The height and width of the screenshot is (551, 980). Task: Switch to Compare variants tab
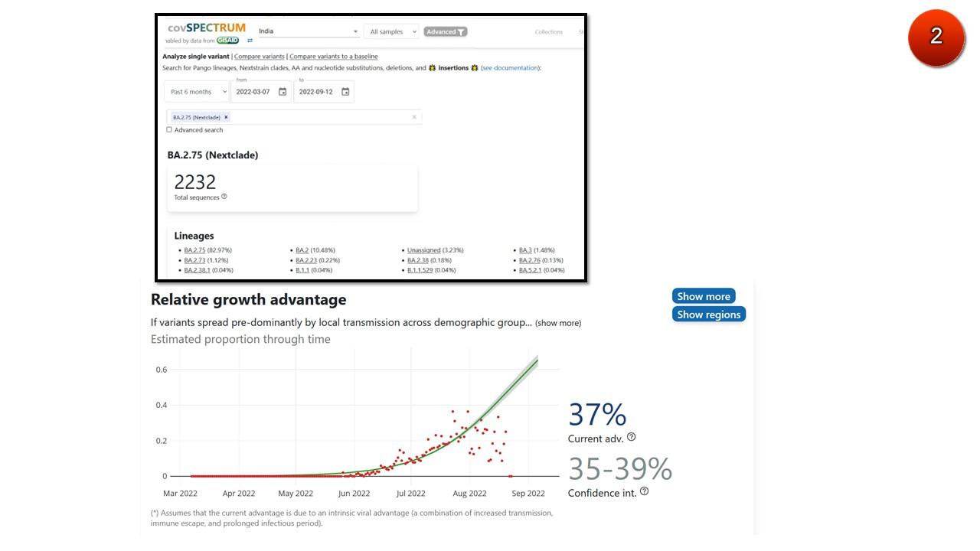(259, 57)
